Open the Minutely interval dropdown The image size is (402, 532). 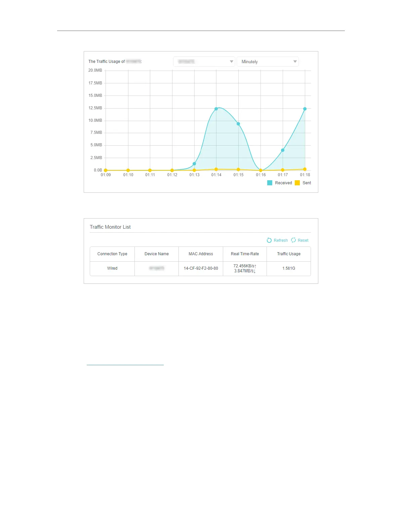(x=268, y=62)
